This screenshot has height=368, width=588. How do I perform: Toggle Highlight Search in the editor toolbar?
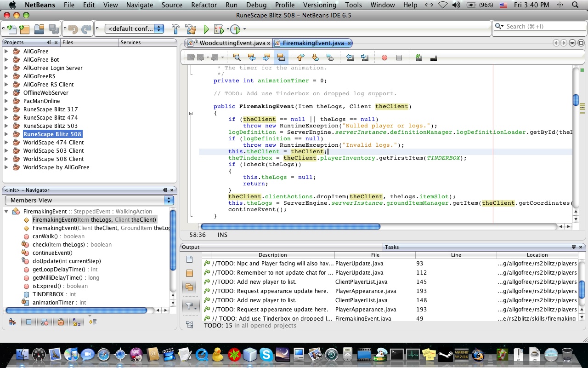pos(281,57)
